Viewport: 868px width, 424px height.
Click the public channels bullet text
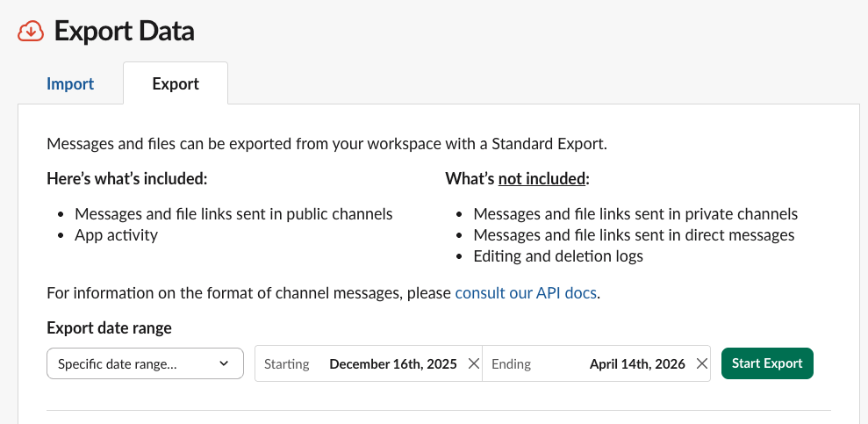pos(233,213)
